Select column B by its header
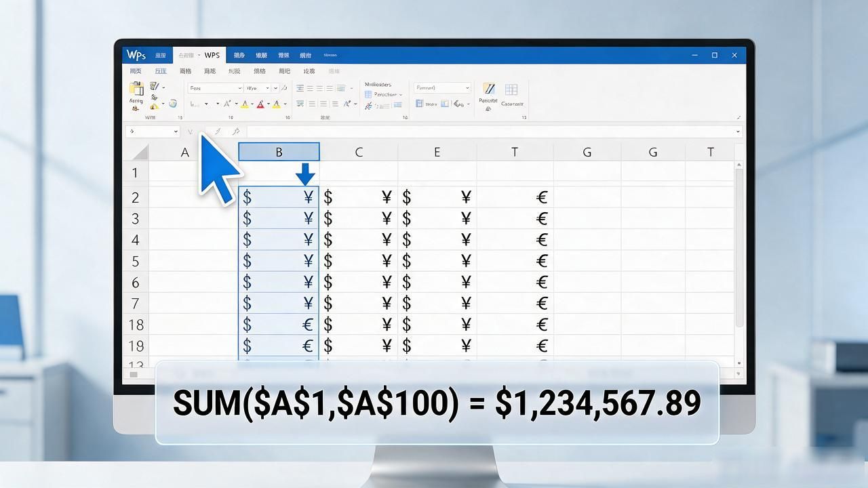Viewport: 868px width, 488px height. click(279, 152)
